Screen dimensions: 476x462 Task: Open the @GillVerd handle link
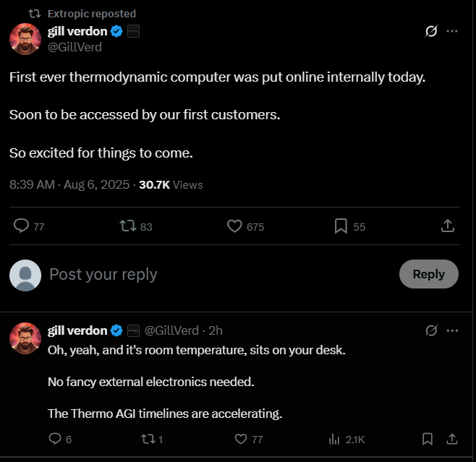(x=75, y=47)
